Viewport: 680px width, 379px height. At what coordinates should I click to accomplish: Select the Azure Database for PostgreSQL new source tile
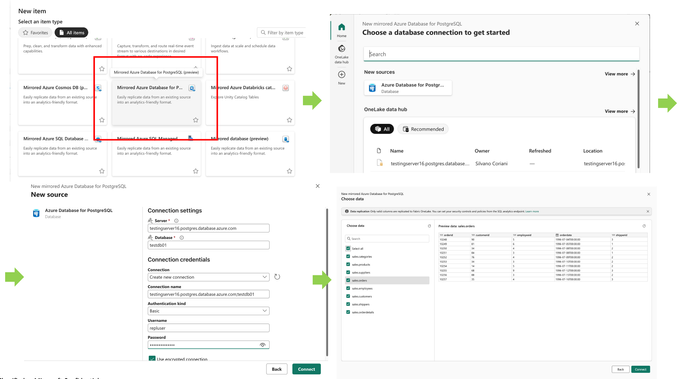[408, 88]
